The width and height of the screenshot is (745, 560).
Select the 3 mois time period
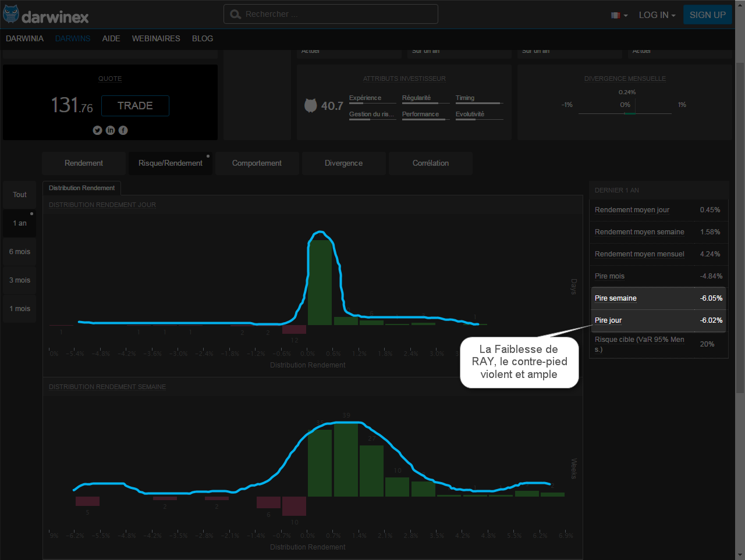(20, 280)
